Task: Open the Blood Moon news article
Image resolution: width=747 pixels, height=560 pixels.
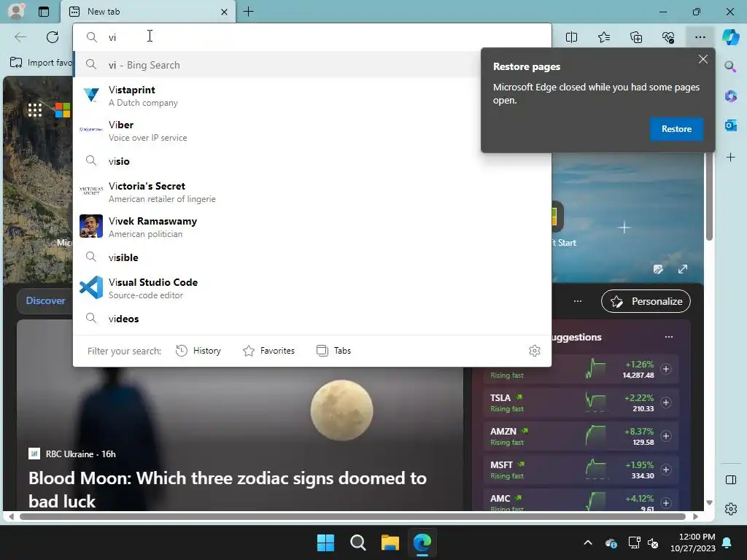Action: tap(228, 489)
